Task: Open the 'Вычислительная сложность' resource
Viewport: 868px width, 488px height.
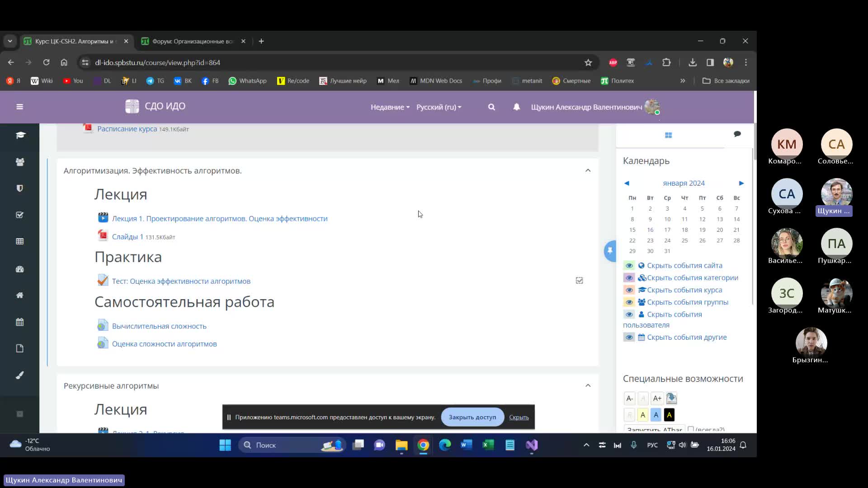Action: (159, 326)
